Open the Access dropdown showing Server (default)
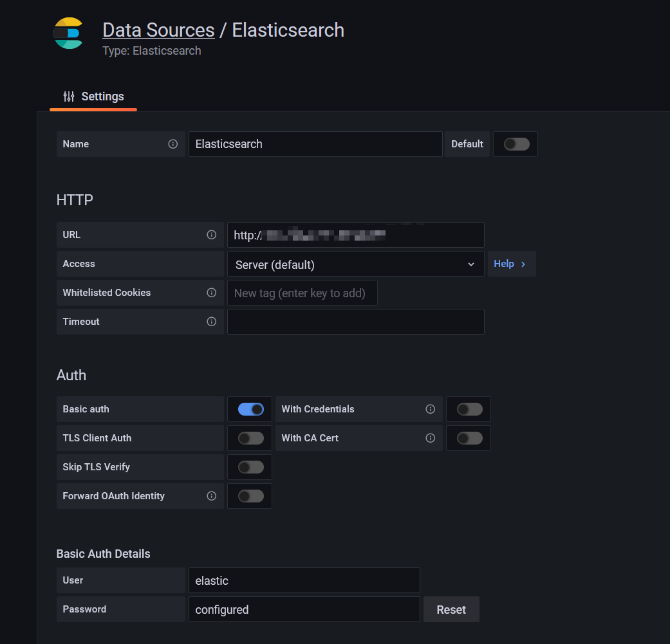This screenshot has width=670, height=644. [355, 264]
